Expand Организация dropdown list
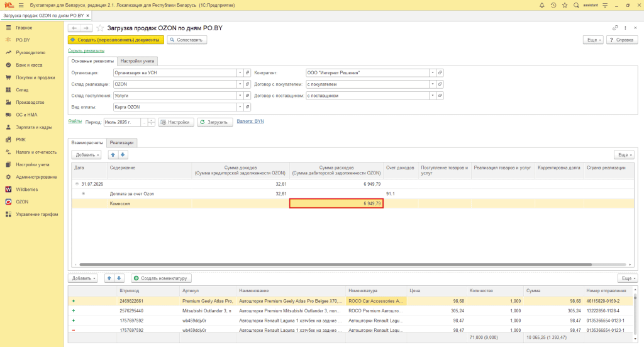644x347 pixels. [240, 73]
